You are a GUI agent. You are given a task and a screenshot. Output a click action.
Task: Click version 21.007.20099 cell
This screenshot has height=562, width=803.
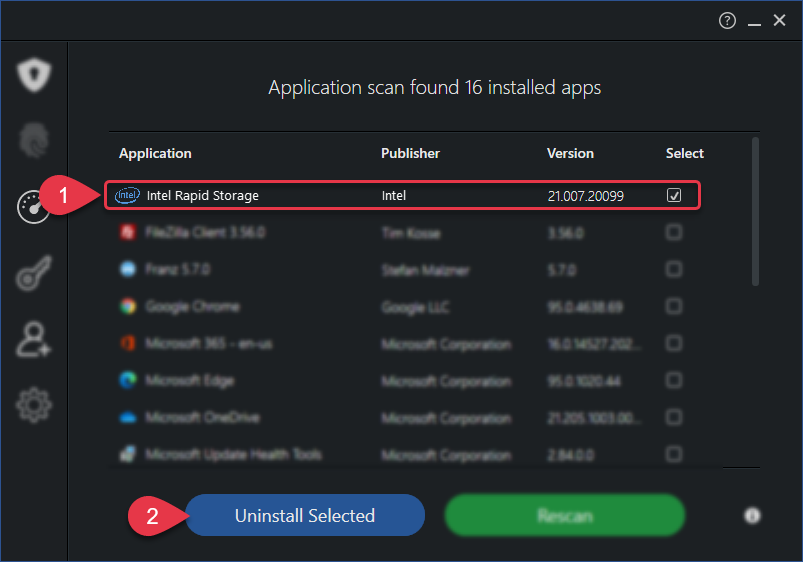point(585,196)
